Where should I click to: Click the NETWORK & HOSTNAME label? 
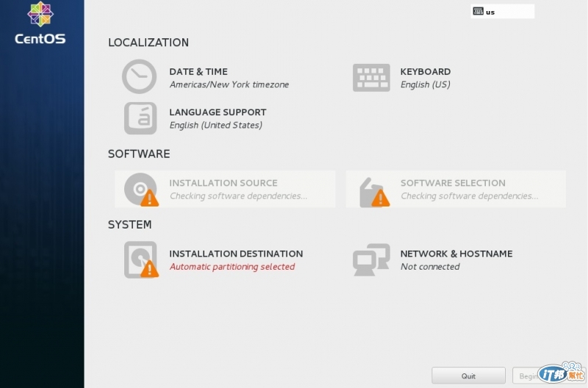(x=456, y=254)
